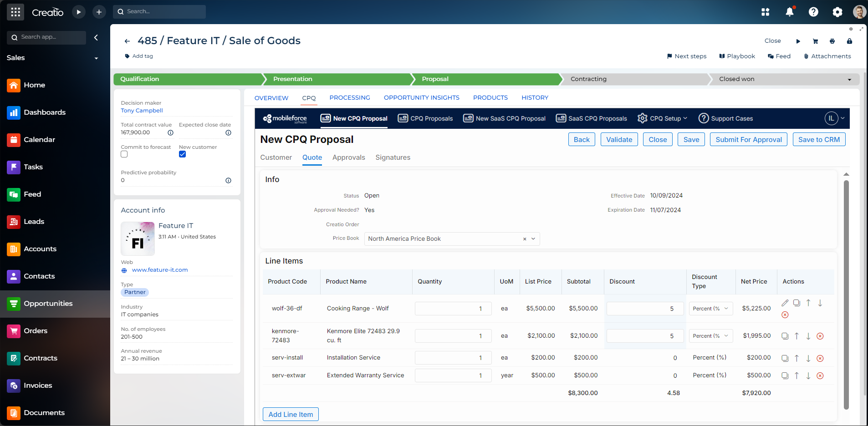868x426 pixels.
Task: Open the Price Book dropdown arrow
Action: click(533, 239)
